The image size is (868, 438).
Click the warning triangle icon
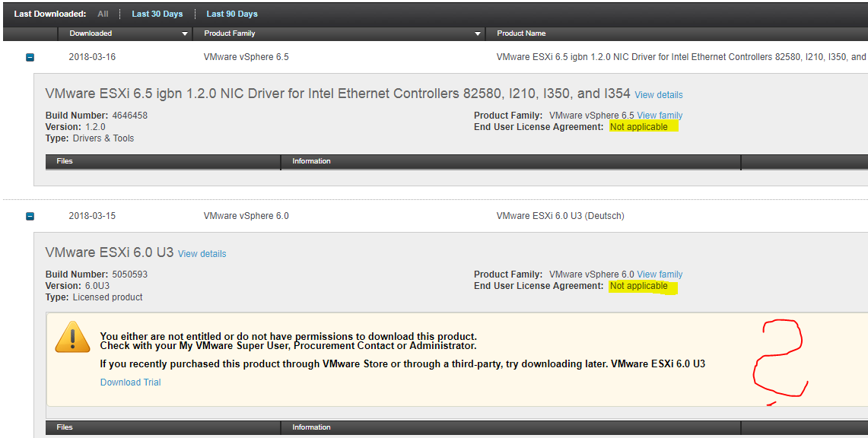[72, 337]
